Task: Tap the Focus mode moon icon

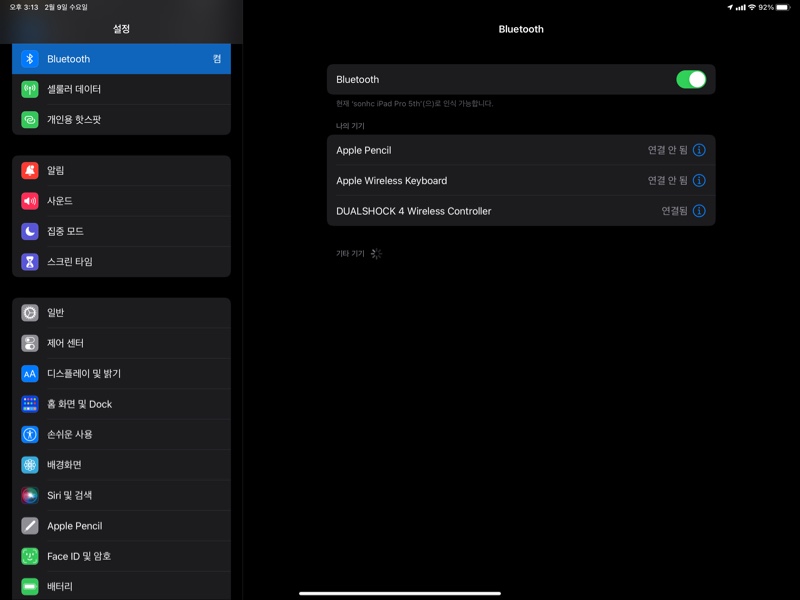Action: pos(30,231)
